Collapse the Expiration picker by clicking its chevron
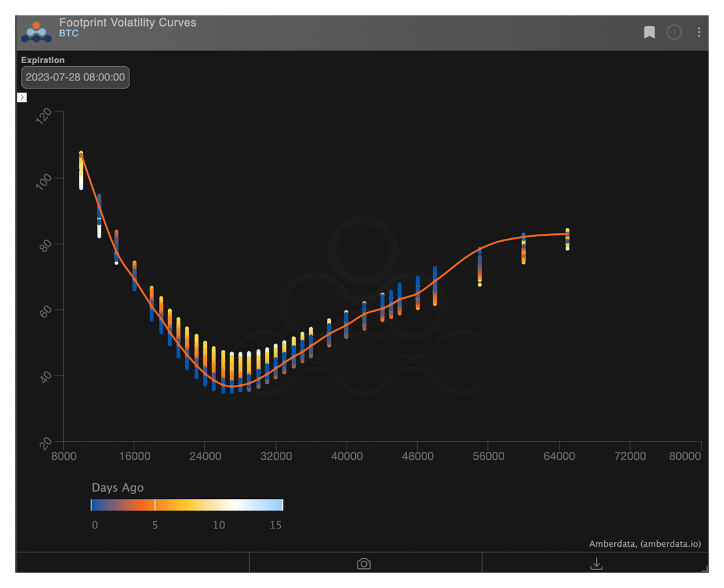The image size is (724, 588). point(22,97)
